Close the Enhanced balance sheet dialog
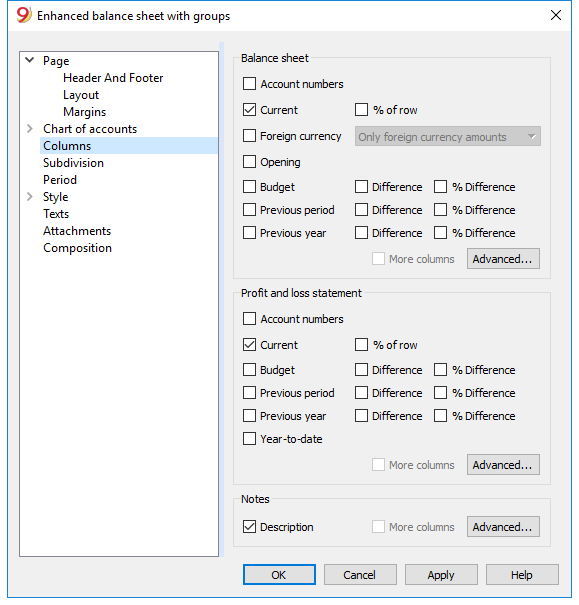 (556, 15)
